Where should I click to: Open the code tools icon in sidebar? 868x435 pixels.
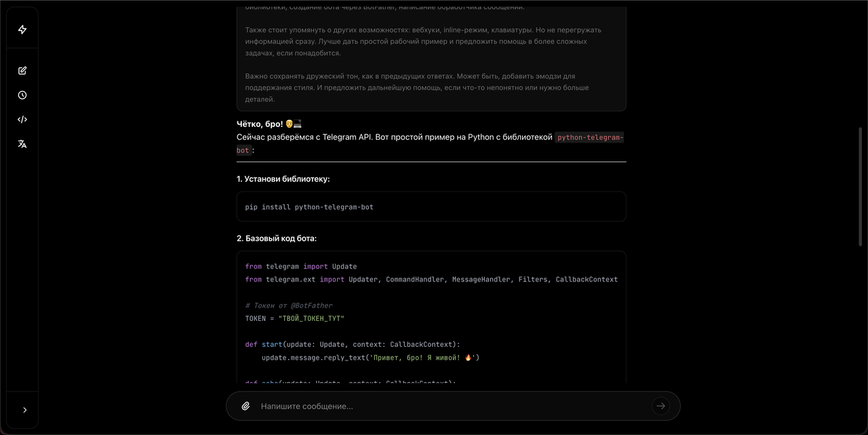(x=22, y=119)
